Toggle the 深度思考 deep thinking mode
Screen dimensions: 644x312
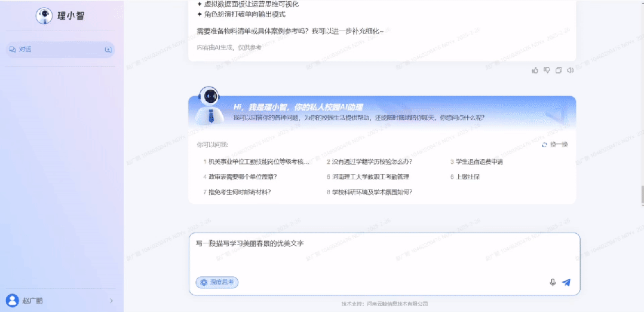[x=217, y=282]
